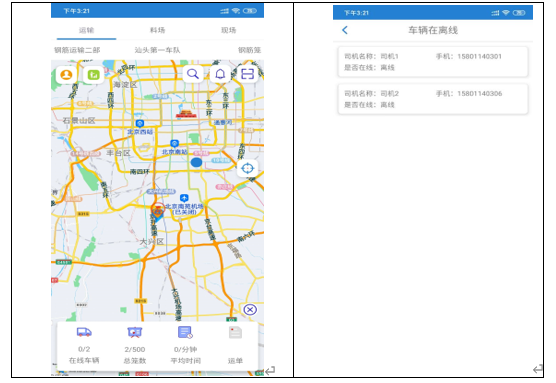Close the bottom panel with the circled X

tap(250, 310)
